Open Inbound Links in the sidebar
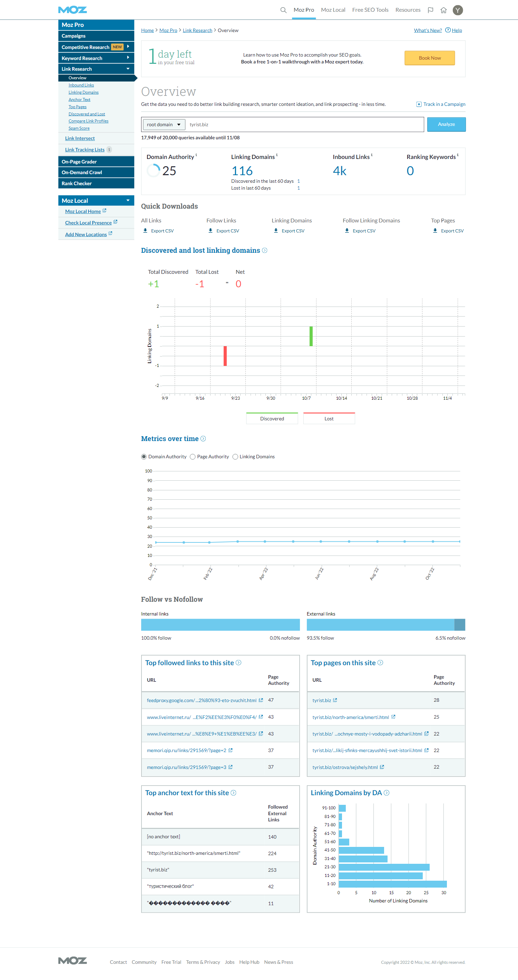Screen dimensions: 518x980 81,85
